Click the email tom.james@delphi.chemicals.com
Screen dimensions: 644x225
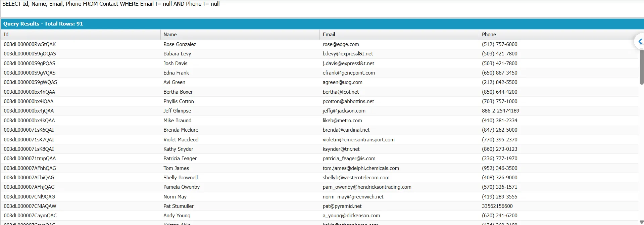point(361,168)
